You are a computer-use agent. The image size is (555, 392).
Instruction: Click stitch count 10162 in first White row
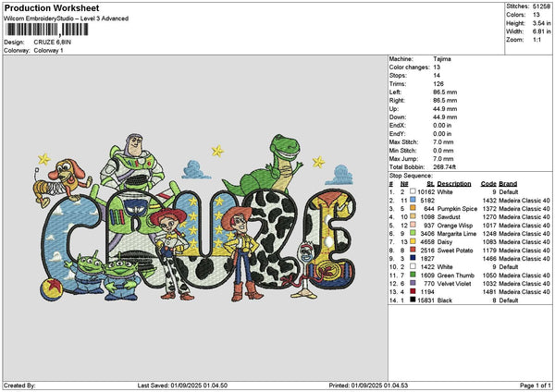point(425,192)
